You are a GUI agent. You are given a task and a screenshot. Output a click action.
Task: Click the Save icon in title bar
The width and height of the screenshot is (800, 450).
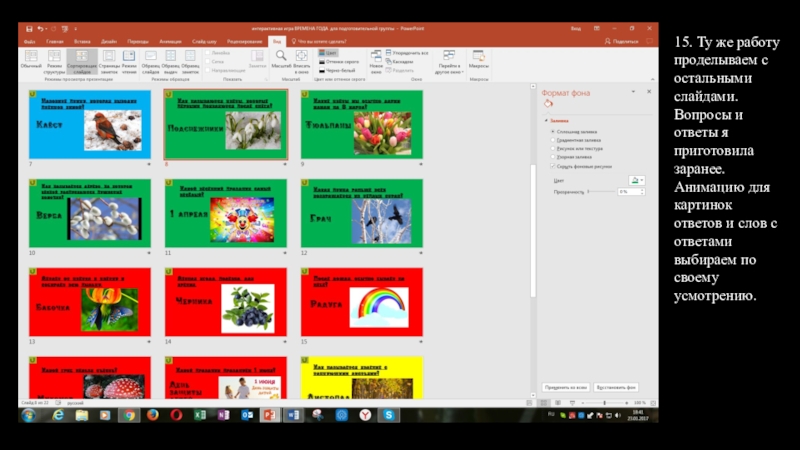tap(29, 29)
